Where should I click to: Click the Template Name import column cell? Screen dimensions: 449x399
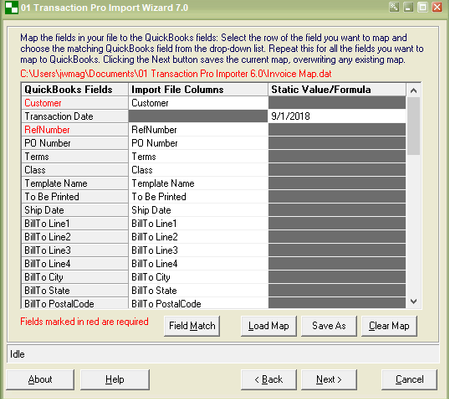click(198, 183)
